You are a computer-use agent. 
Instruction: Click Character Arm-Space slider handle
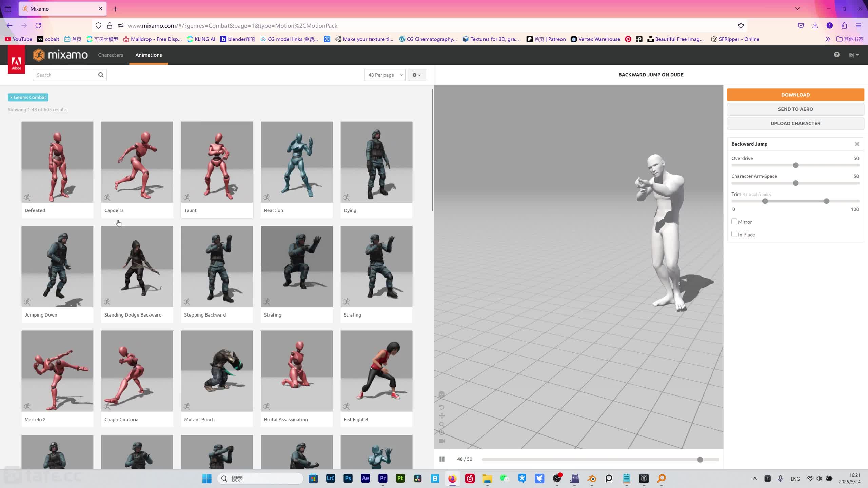tap(796, 183)
